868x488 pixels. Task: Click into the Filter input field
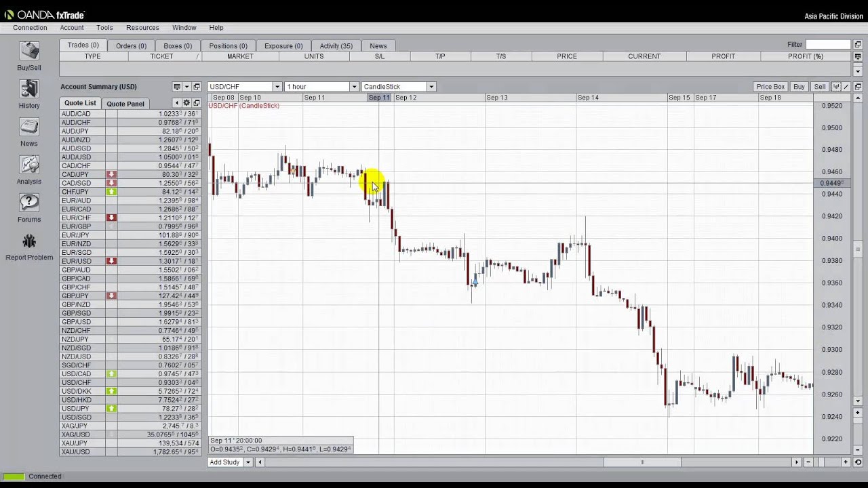click(828, 45)
